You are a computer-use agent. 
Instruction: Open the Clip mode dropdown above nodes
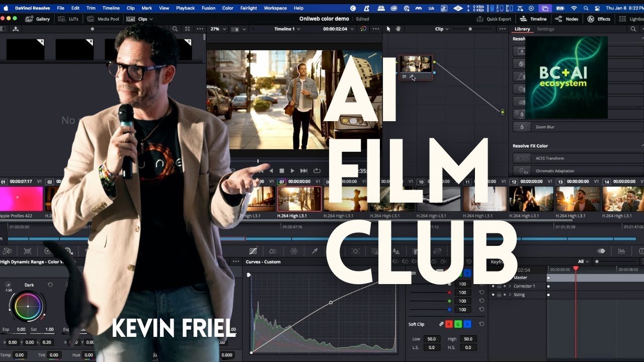click(x=442, y=29)
